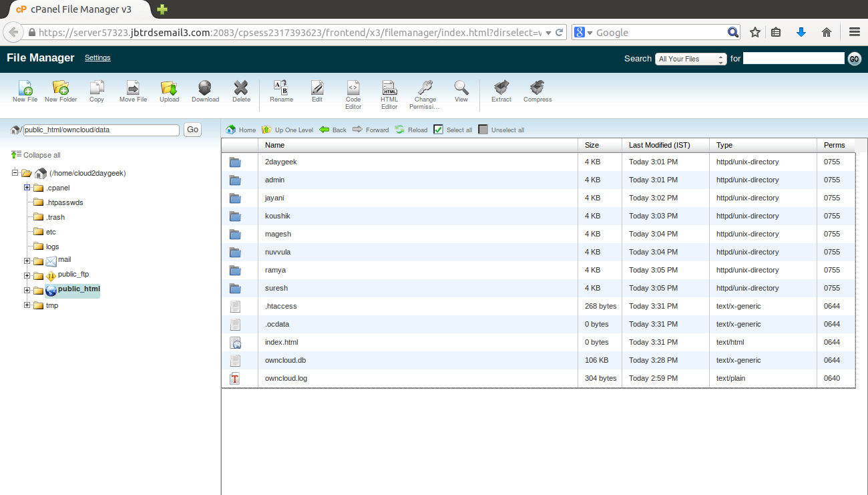Click the Change Permissions icon
Viewport: 868px width, 495px height.
[425, 88]
